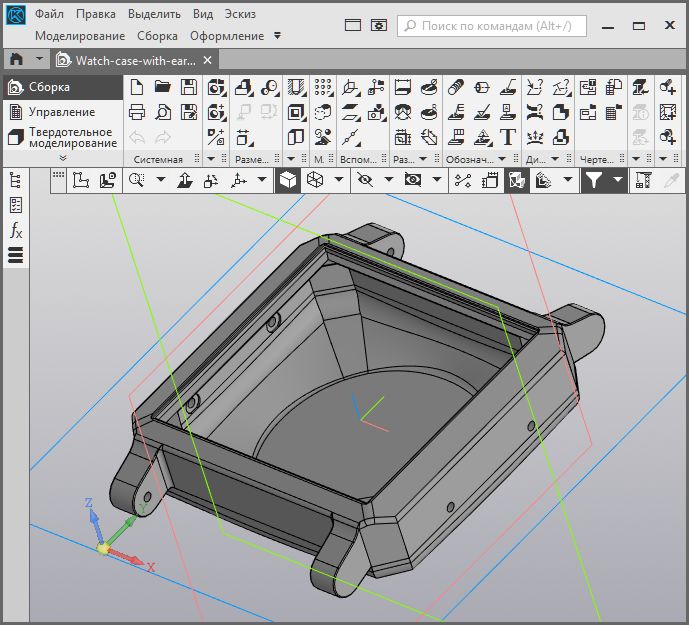Create a drawing from model with T icon
The image size is (689, 625).
pos(588,87)
